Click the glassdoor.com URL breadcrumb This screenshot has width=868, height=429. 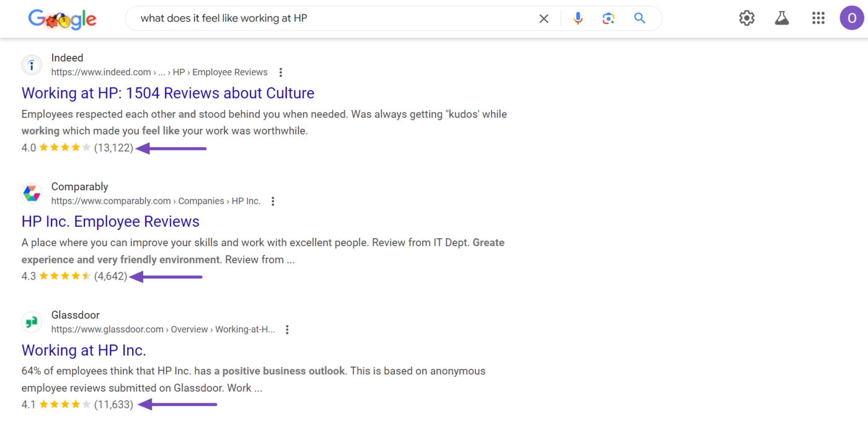(163, 330)
